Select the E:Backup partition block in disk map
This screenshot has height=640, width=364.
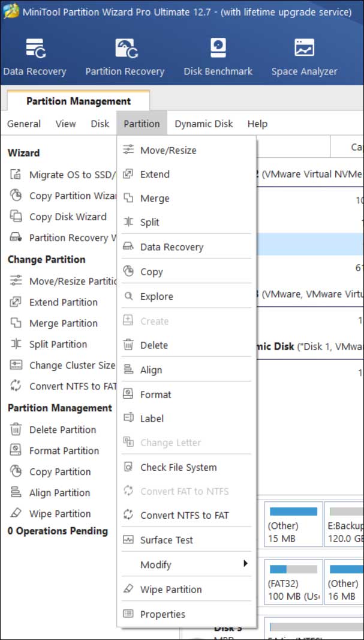345,525
